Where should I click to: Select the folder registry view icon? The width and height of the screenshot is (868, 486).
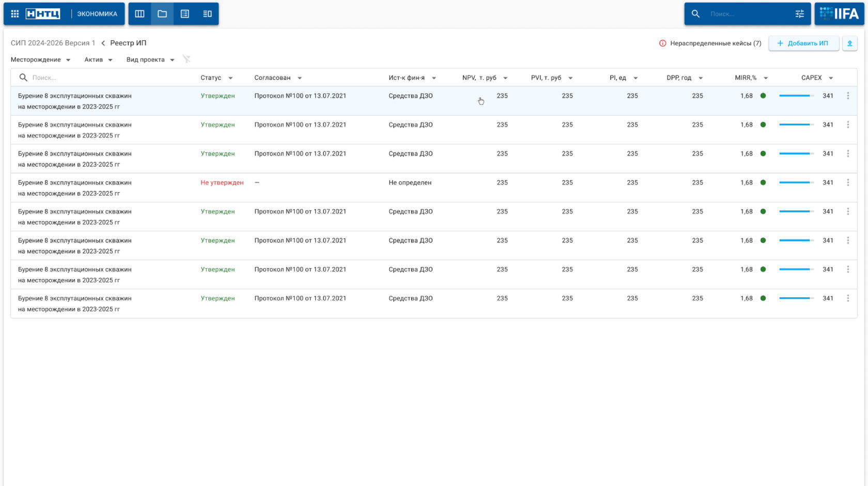(x=162, y=14)
